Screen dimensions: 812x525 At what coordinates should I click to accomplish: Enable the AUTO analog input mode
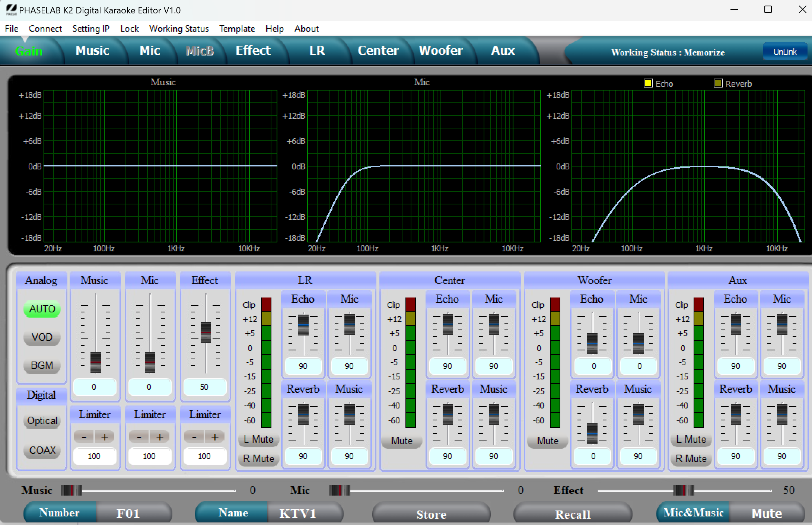coord(42,309)
